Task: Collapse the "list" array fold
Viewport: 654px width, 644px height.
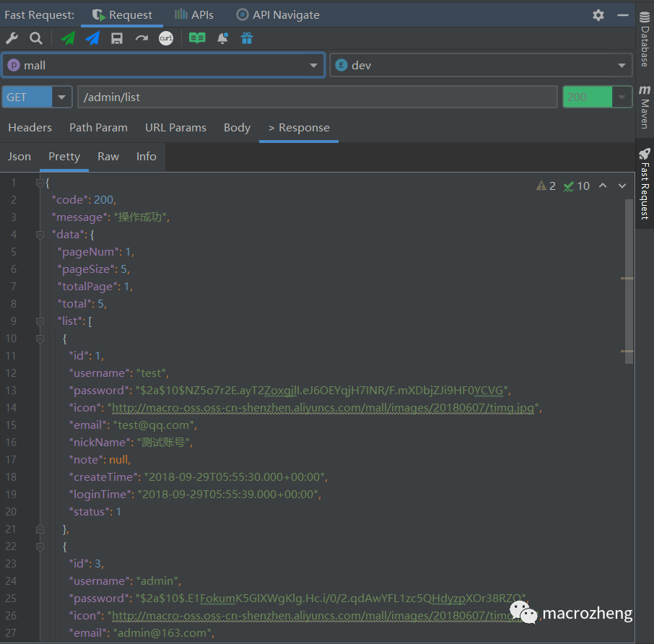Action: coord(40,321)
